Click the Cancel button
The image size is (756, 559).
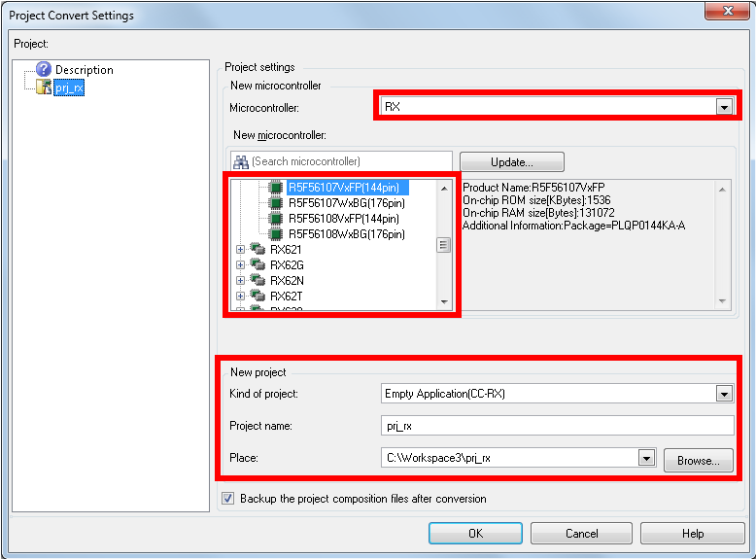tap(582, 534)
